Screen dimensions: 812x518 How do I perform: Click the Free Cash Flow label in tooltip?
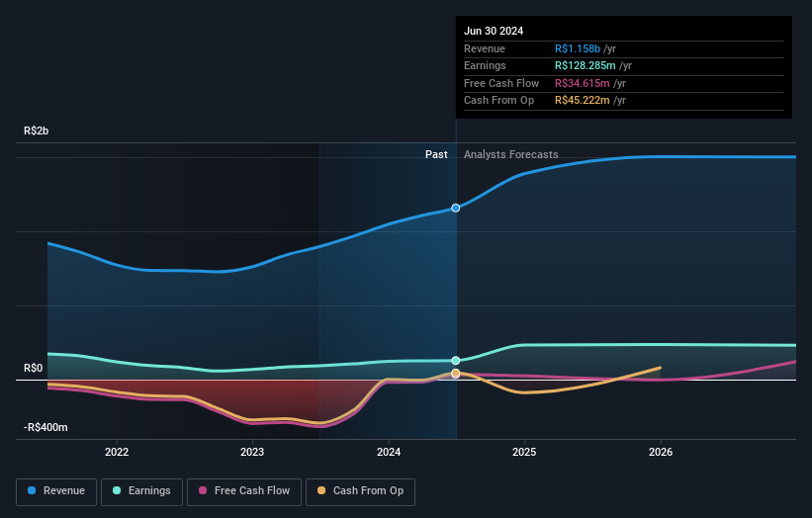point(501,83)
